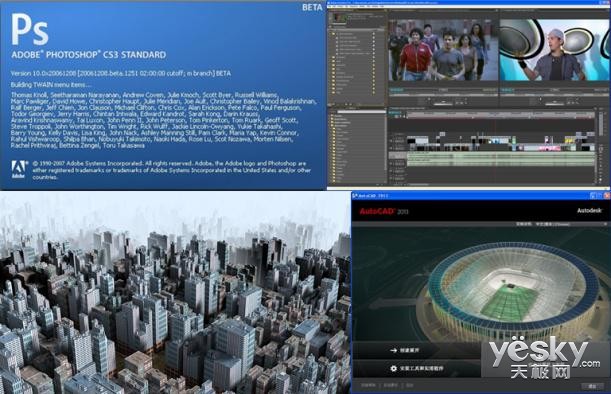Click the Ps logo on Photoshop splash
This screenshot has width=611, height=394.
pos(30,29)
